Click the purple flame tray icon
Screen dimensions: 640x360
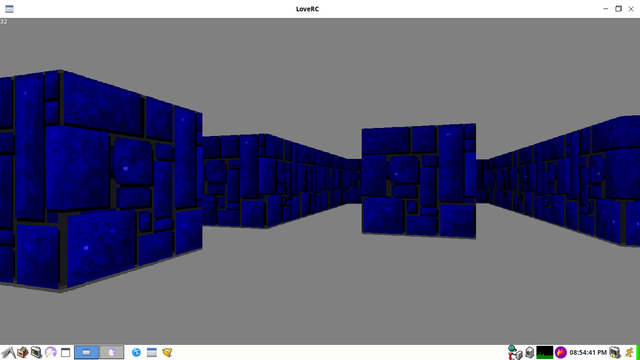(x=561, y=352)
